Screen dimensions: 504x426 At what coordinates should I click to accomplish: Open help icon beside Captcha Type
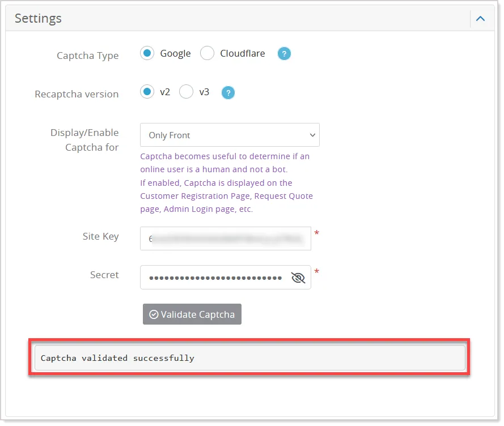point(284,54)
